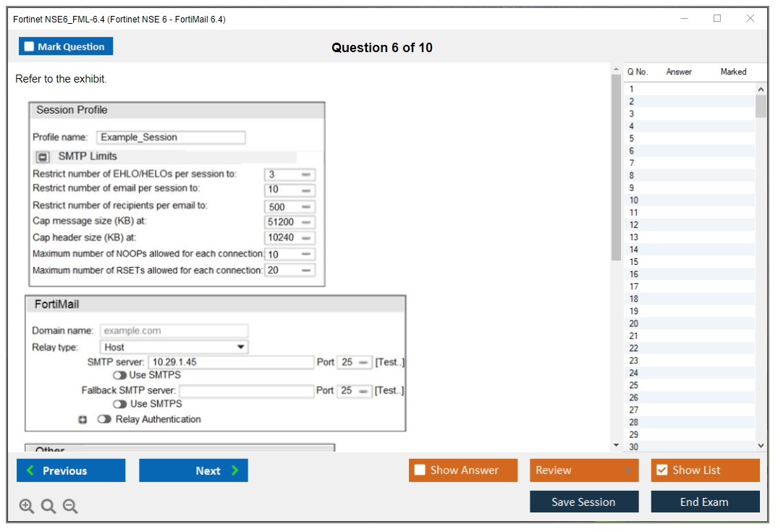Uncheck the Show List checkbox
The height and width of the screenshot is (532, 778).
coord(661,470)
